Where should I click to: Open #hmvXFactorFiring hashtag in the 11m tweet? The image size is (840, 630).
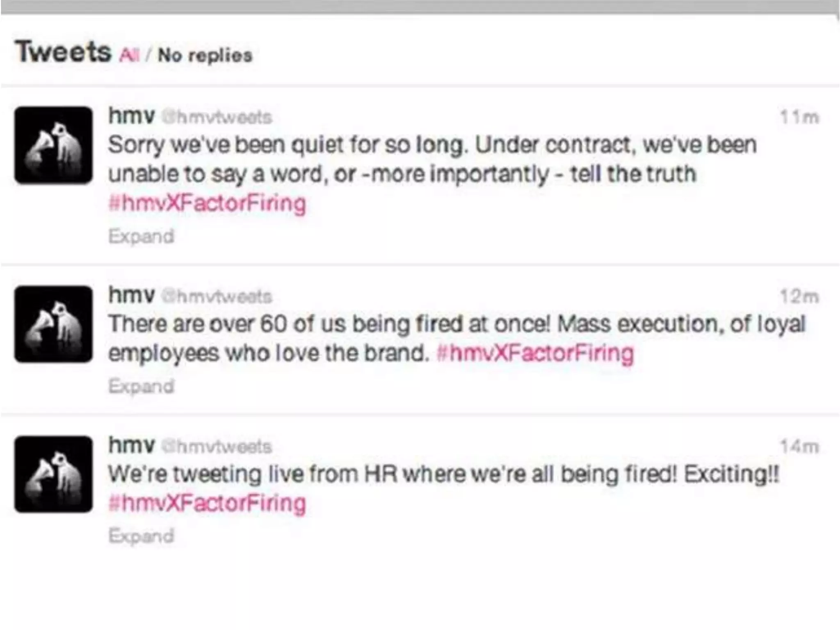coord(207,203)
